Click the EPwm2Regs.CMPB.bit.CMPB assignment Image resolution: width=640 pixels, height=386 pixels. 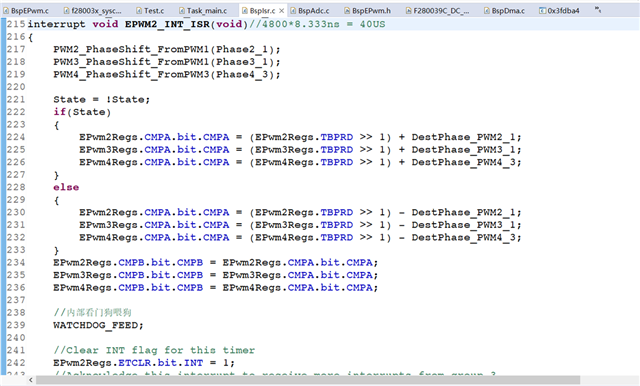pyautogui.click(x=216, y=263)
